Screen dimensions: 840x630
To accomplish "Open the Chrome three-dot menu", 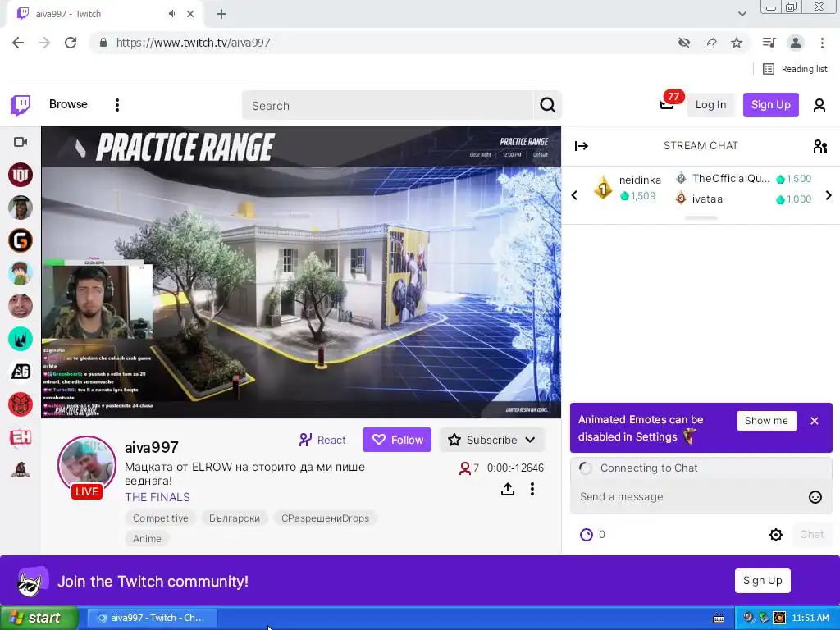I will click(x=822, y=43).
